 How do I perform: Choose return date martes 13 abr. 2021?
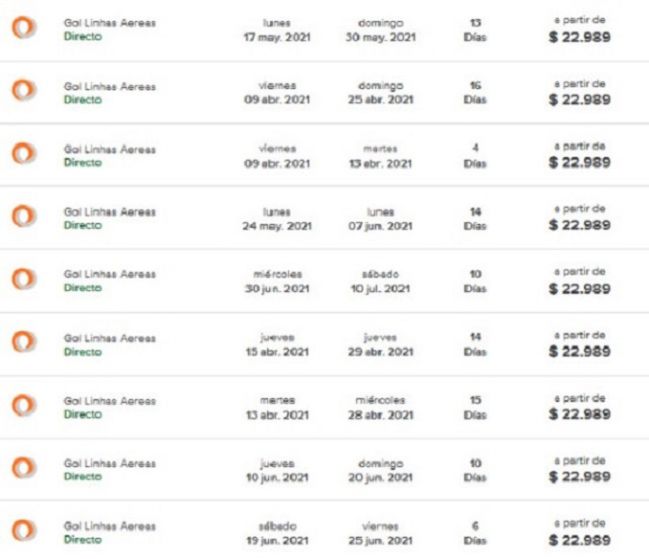tap(380, 156)
